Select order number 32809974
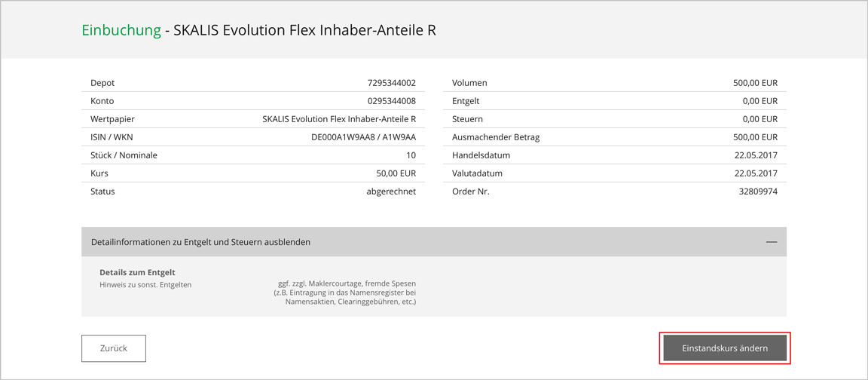 click(x=759, y=192)
